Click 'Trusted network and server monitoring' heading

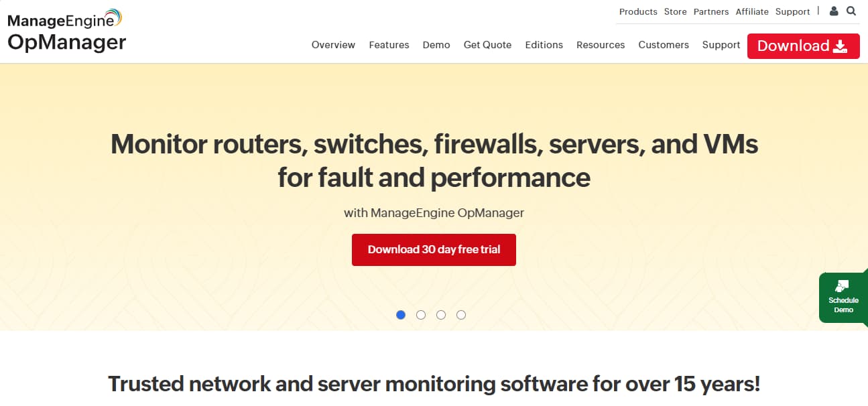(x=434, y=384)
